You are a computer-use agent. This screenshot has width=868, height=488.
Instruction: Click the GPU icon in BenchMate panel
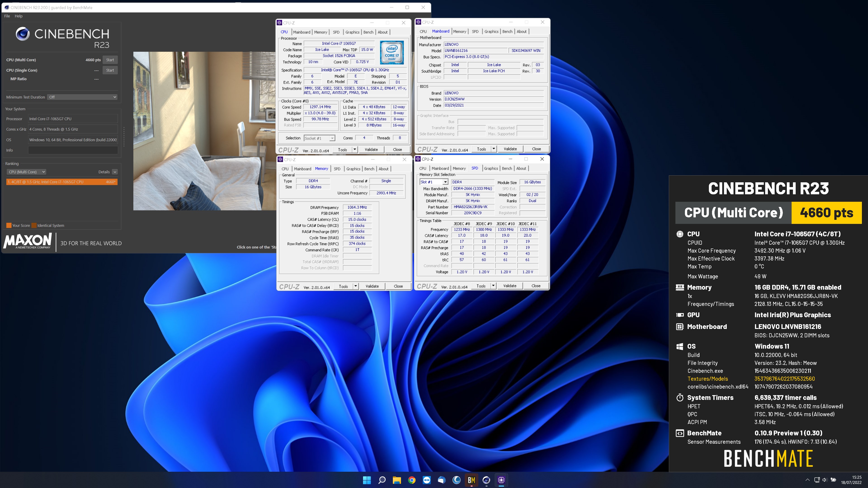pos(680,315)
